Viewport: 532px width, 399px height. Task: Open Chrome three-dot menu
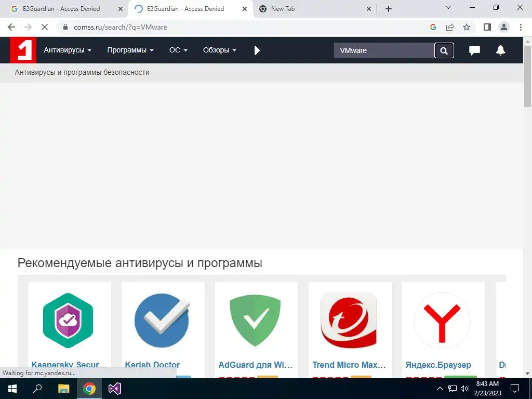coord(521,27)
